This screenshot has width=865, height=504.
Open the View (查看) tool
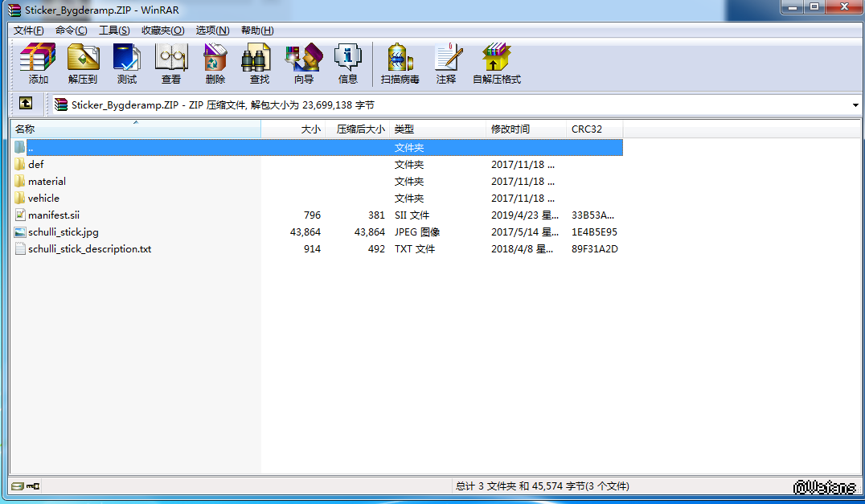point(171,64)
